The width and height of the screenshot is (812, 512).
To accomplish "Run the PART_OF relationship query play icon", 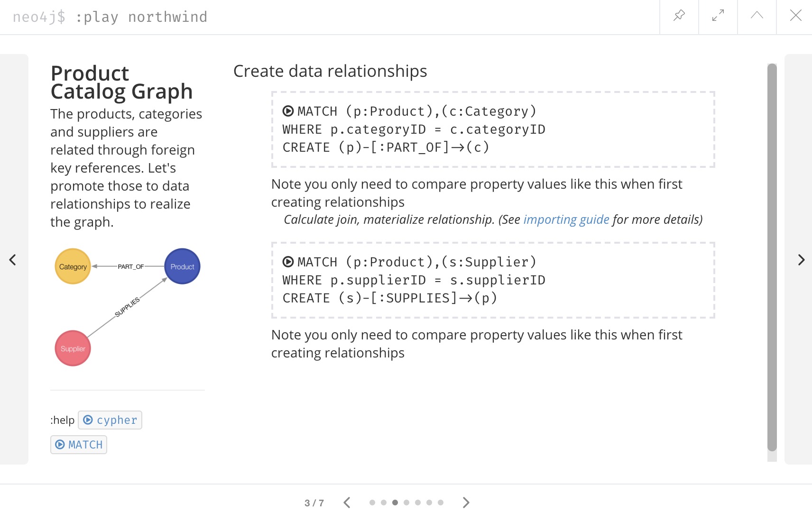I will [288, 111].
